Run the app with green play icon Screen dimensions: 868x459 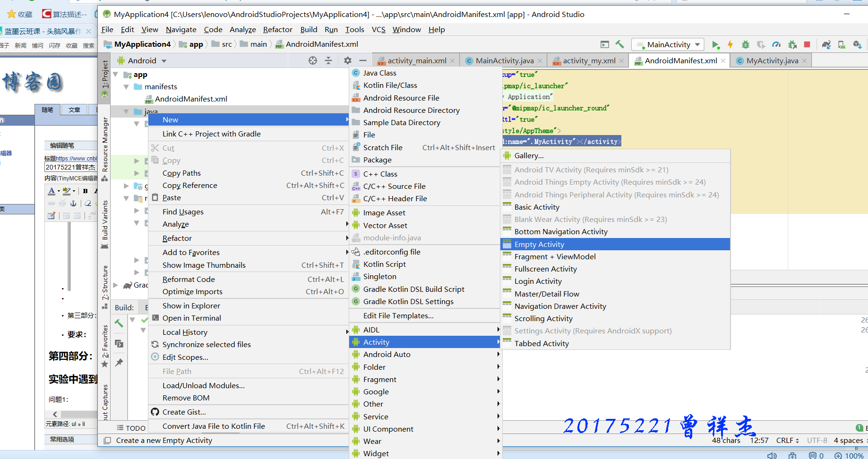(x=715, y=45)
